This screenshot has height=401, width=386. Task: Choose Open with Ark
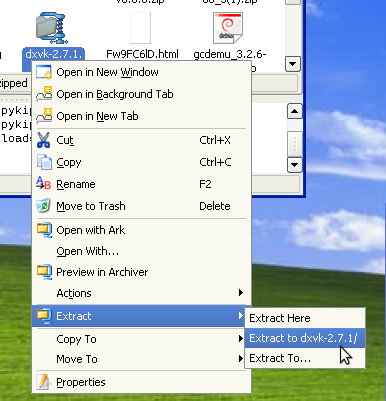[141, 230]
